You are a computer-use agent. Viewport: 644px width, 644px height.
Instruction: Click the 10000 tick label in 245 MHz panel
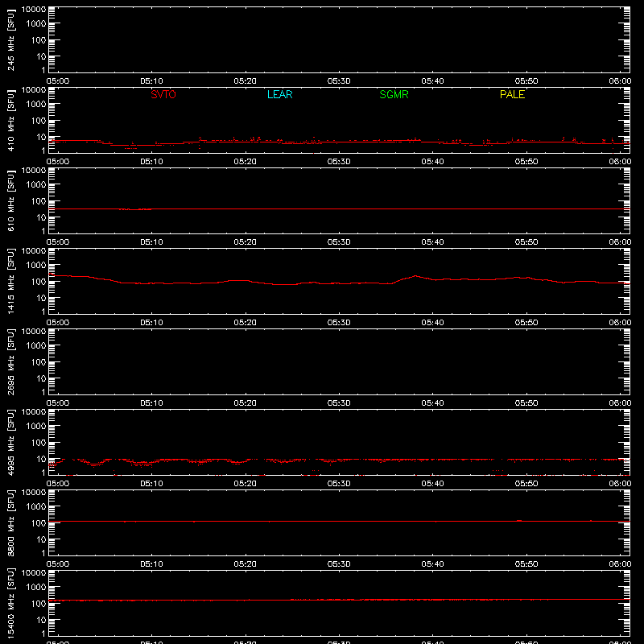tap(34, 9)
